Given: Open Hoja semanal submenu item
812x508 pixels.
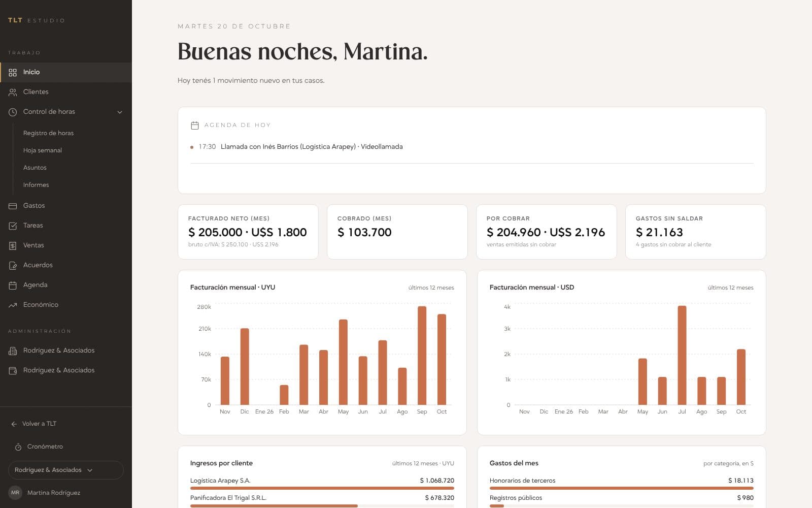Looking at the screenshot, I should pos(43,150).
